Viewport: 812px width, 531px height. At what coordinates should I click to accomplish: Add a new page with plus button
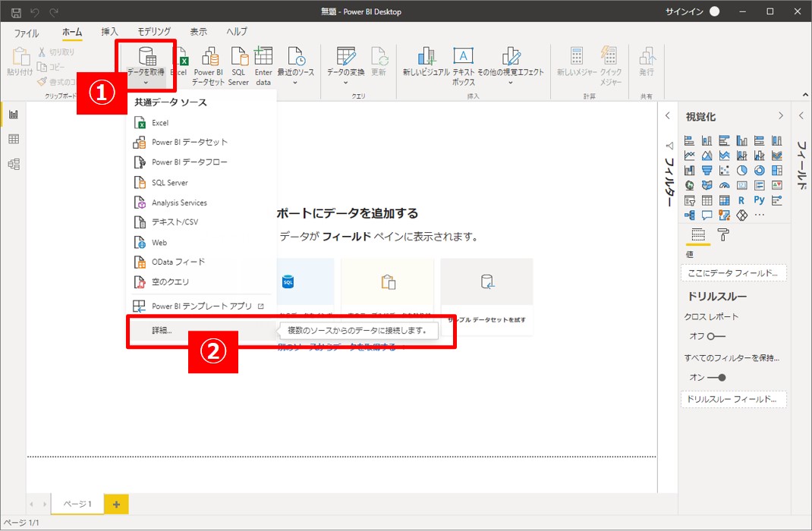point(116,504)
